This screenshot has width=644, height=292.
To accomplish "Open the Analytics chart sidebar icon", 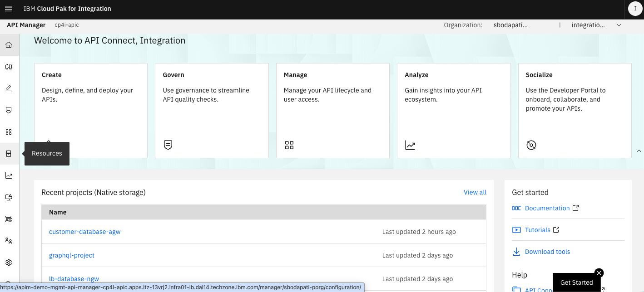I will (9, 175).
